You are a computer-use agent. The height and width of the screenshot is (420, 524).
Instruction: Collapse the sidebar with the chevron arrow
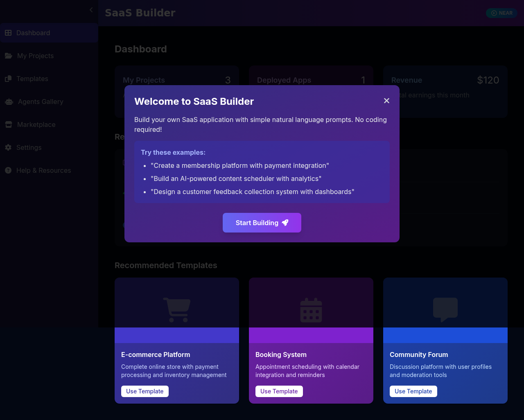pos(90,10)
